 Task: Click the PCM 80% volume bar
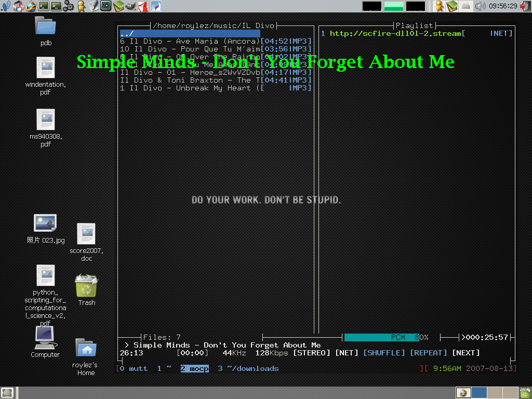(x=387, y=337)
